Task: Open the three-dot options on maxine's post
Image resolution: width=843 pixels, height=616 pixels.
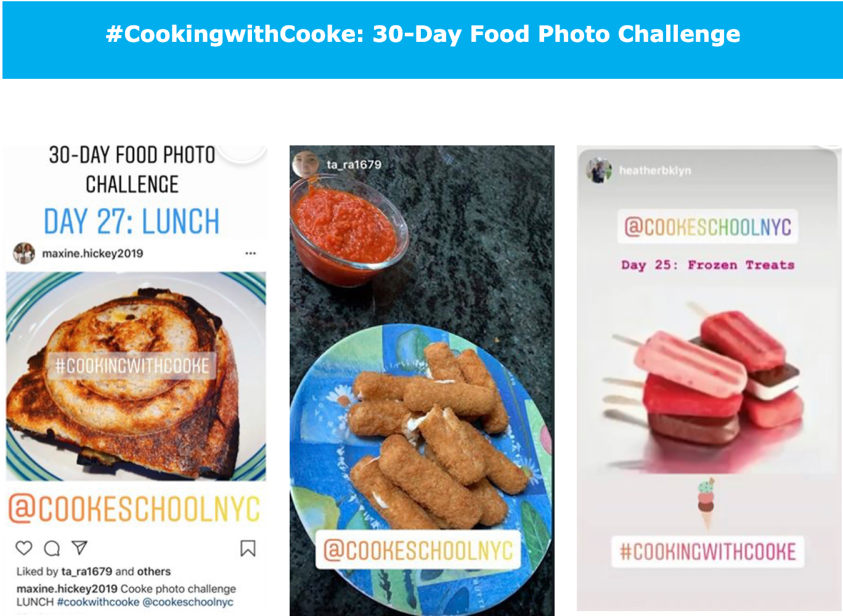Action: [x=250, y=253]
